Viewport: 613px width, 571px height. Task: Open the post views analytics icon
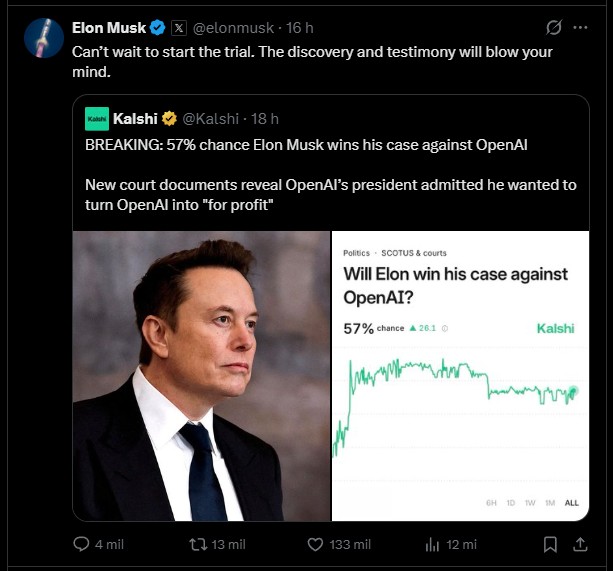[433, 544]
